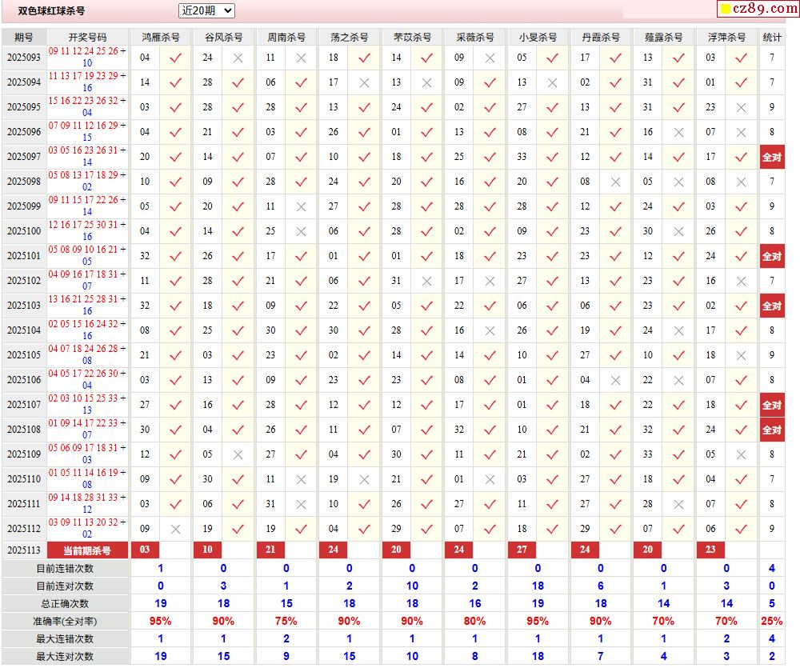The height and width of the screenshot is (672, 800).
Task: Click the gray X mark for 小旻杀号 in row 2025094
Action: [552, 82]
